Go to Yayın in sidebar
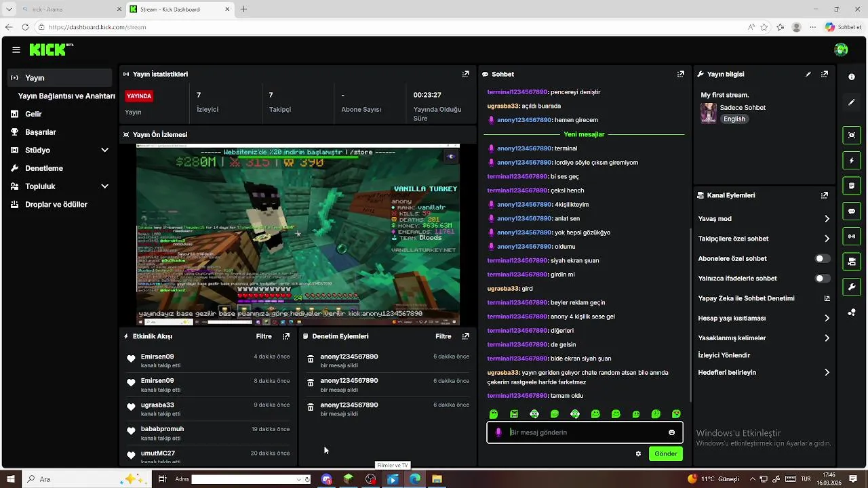Screen dimensions: 868x488 pos(60,78)
